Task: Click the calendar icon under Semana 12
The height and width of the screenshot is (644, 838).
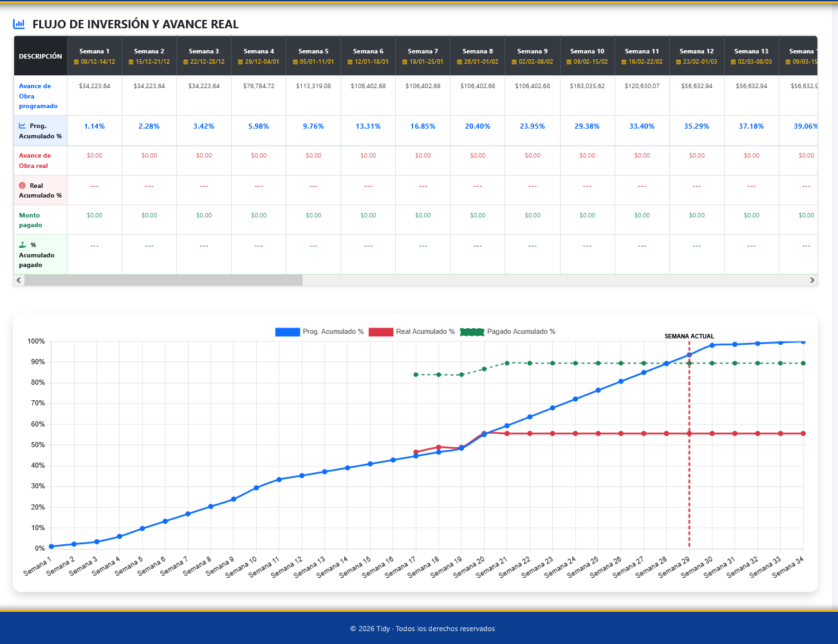Action: (x=678, y=62)
